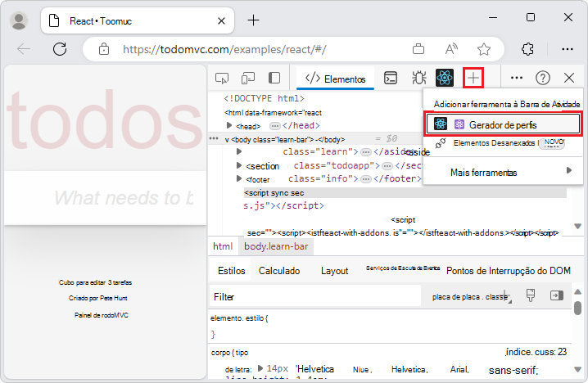Click the styles Filter input field
The image size is (588, 383).
click(315, 297)
